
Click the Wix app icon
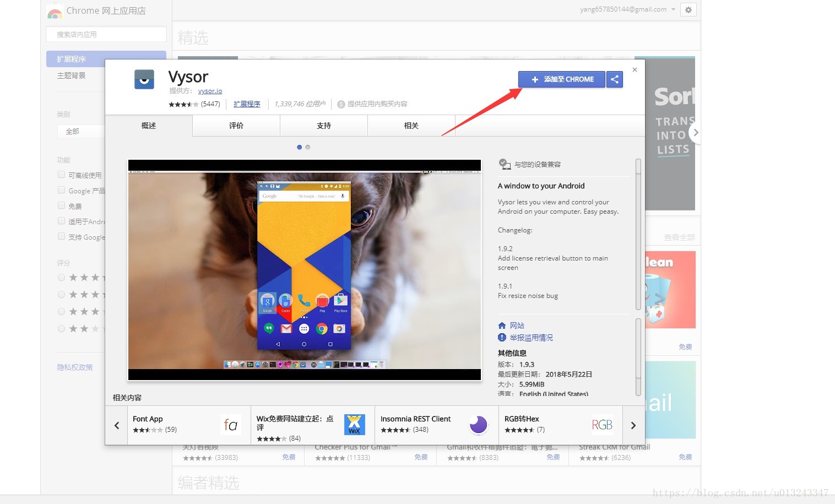355,425
